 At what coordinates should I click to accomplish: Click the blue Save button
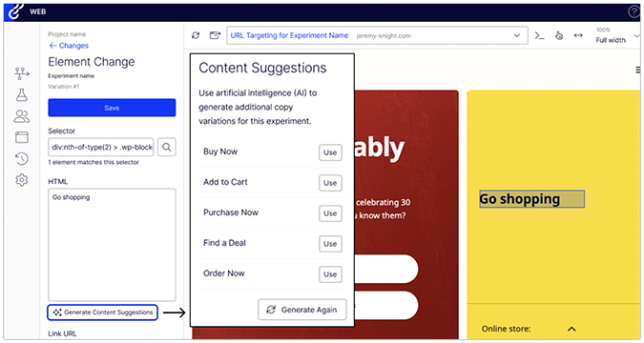point(112,108)
